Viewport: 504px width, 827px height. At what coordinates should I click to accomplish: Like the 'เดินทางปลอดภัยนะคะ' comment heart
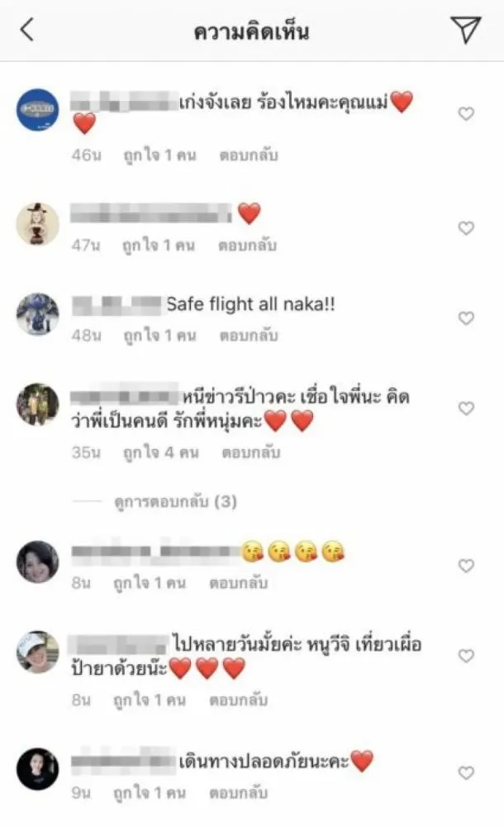466,772
